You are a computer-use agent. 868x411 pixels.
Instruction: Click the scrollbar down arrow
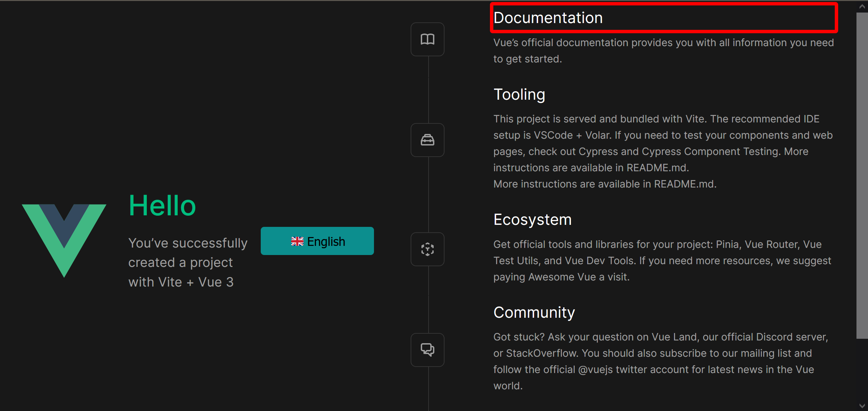tap(862, 406)
